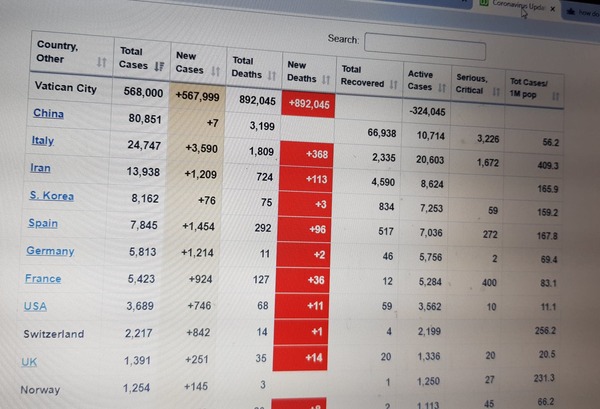
Task: Sort by New Cases column arrows
Action: point(215,71)
